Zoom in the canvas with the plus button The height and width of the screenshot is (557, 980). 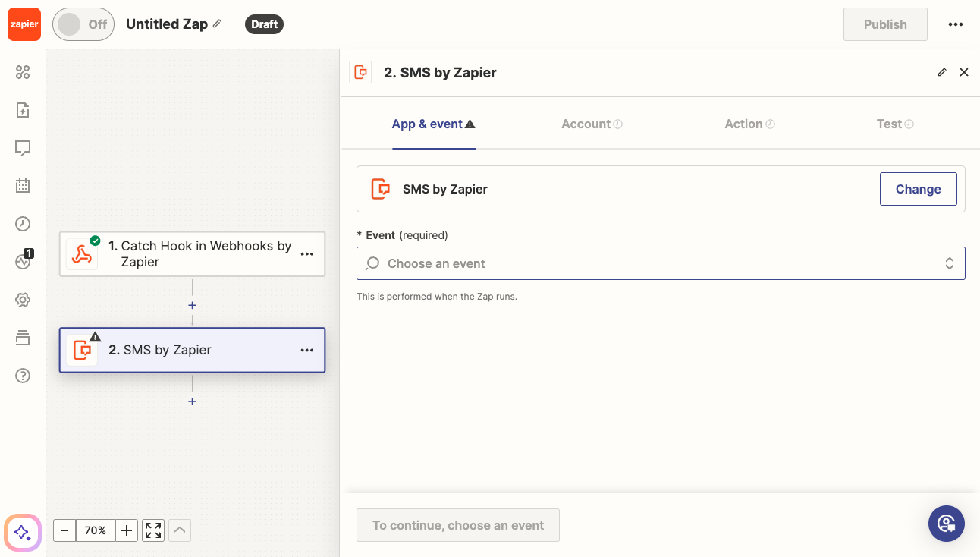(x=127, y=530)
